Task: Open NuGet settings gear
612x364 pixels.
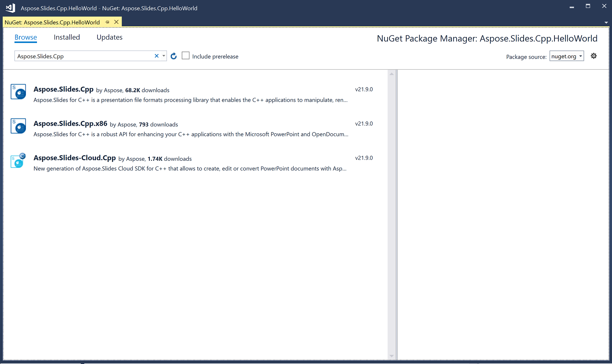Action: pyautogui.click(x=594, y=56)
